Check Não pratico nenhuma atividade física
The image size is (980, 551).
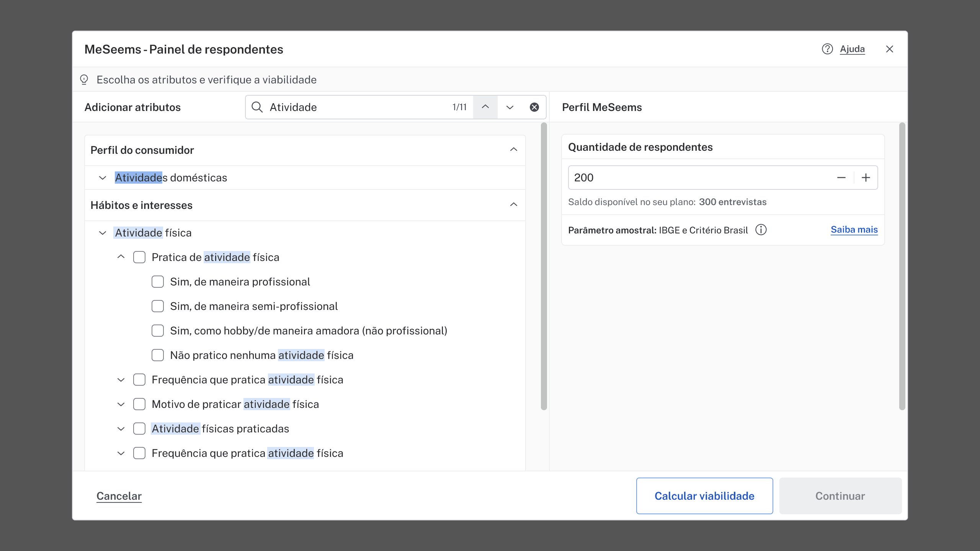pos(157,355)
